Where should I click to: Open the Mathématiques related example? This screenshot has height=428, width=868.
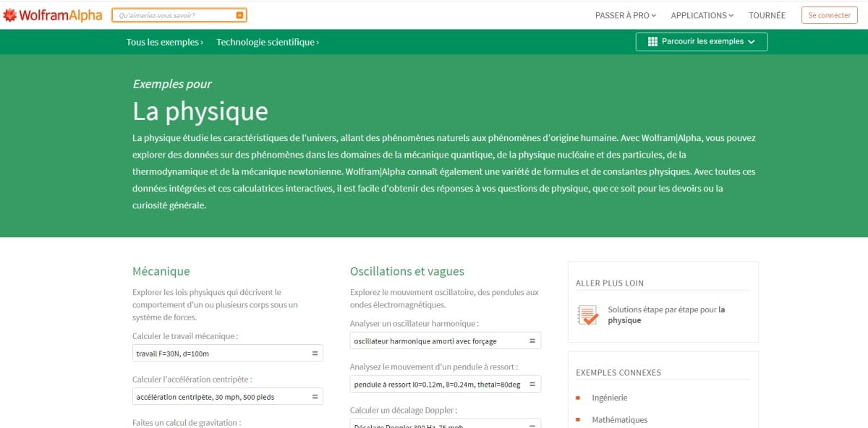(x=620, y=420)
